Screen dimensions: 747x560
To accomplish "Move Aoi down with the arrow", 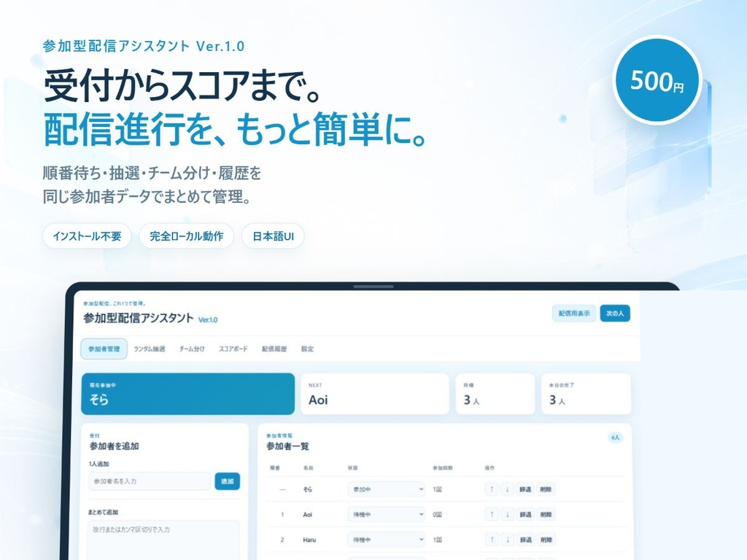I will click(508, 514).
